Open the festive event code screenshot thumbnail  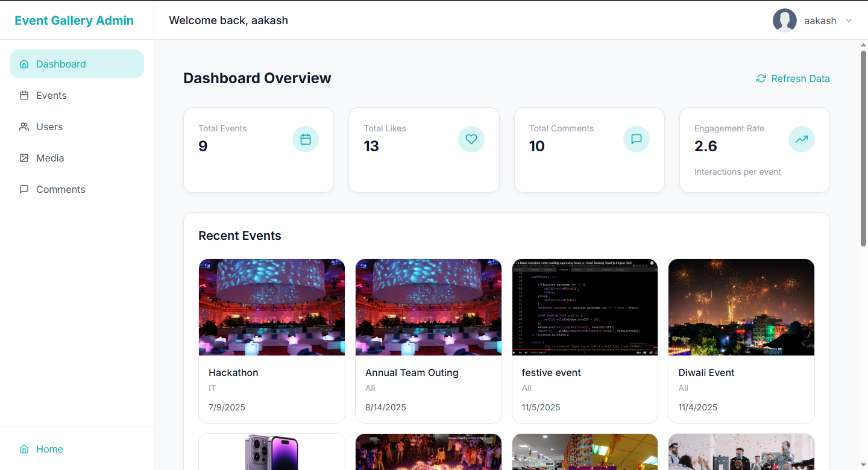(585, 307)
